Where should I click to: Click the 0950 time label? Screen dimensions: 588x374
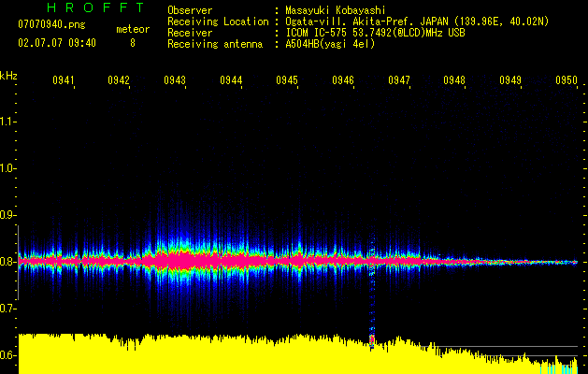pyautogui.click(x=566, y=81)
